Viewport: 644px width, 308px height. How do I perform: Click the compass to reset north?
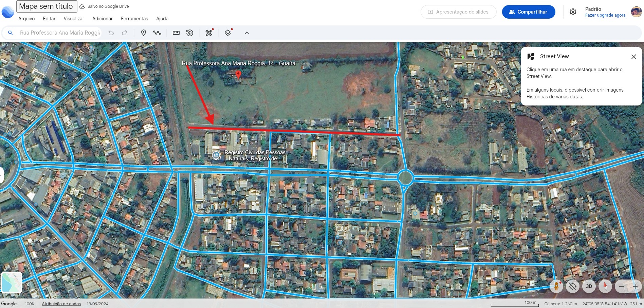pyautogui.click(x=605, y=286)
